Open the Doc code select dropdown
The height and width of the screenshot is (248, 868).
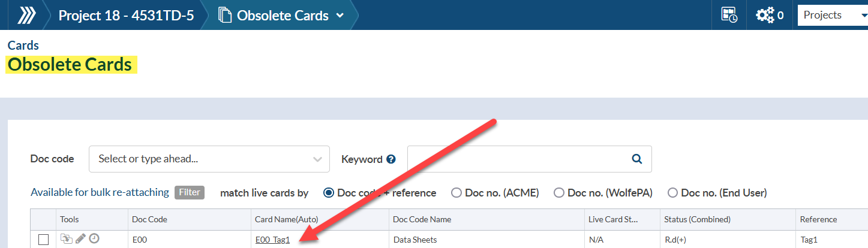[209, 159]
